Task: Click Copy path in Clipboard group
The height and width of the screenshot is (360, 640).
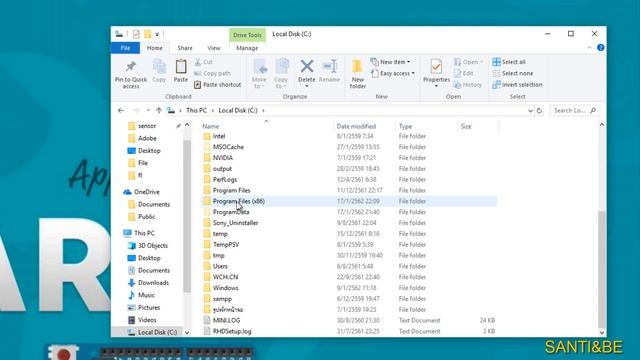Action: point(212,73)
